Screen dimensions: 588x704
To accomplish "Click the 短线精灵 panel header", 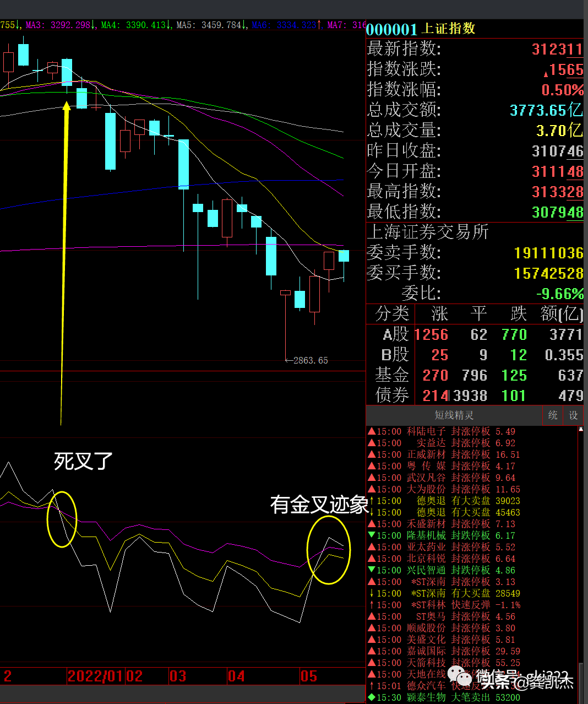I will 454,415.
